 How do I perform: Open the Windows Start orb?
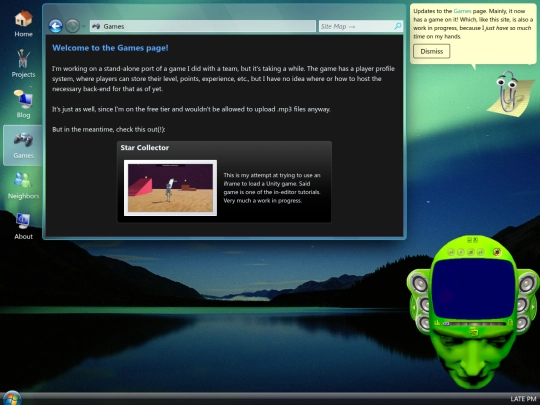[x=12, y=398]
